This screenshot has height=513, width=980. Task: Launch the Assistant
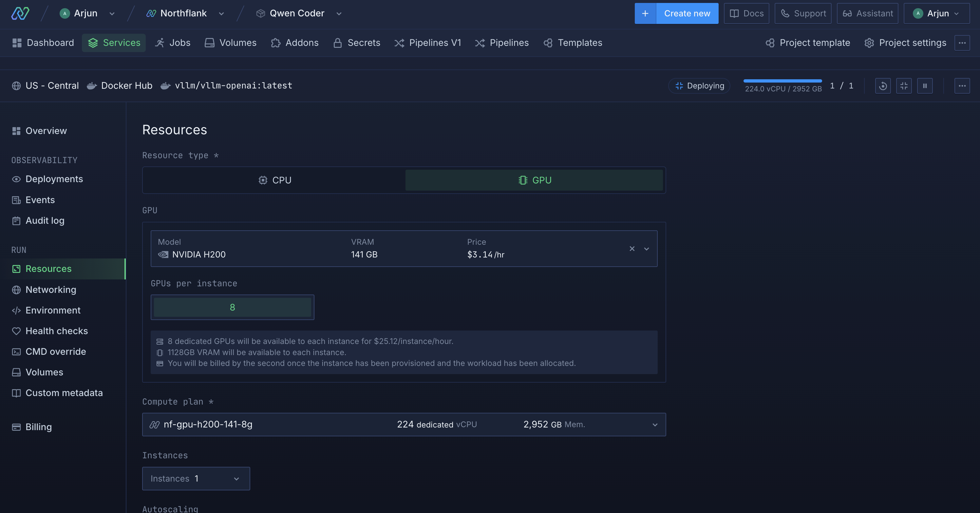click(867, 13)
